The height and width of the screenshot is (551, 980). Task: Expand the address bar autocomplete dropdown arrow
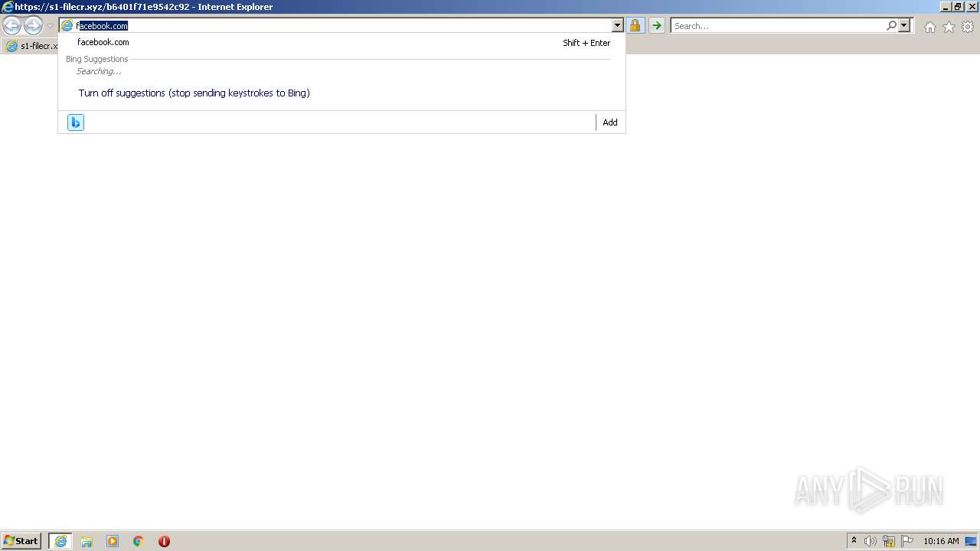[618, 26]
